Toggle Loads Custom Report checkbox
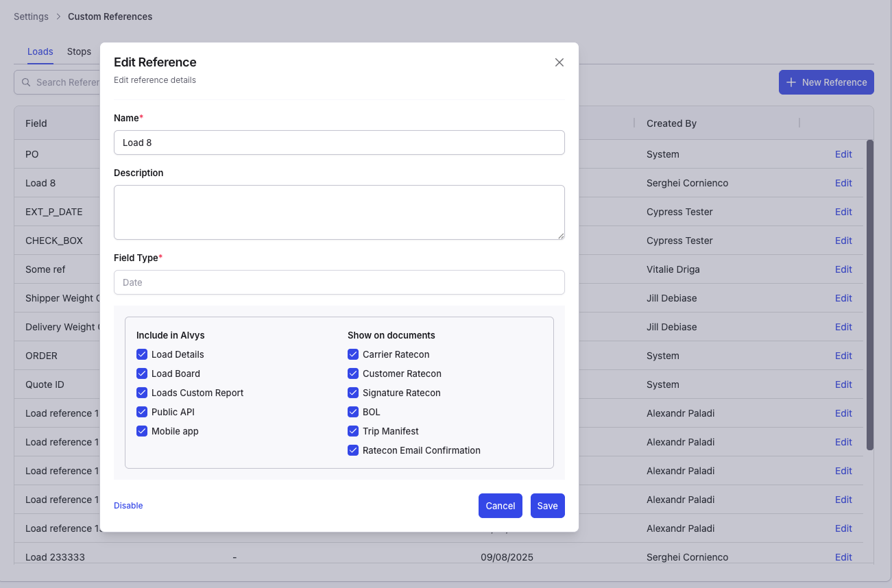The image size is (892, 588). [142, 393]
